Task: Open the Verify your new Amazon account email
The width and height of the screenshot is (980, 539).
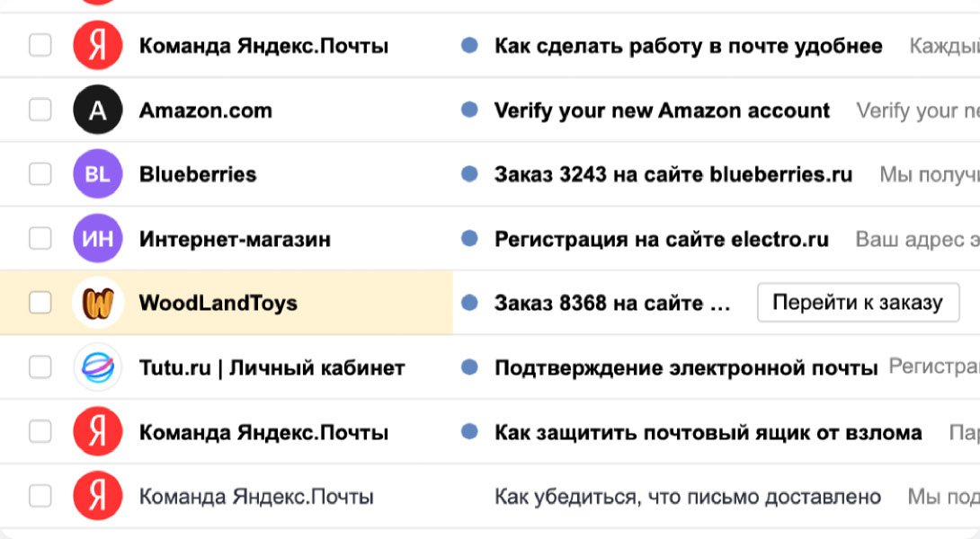Action: point(661,110)
